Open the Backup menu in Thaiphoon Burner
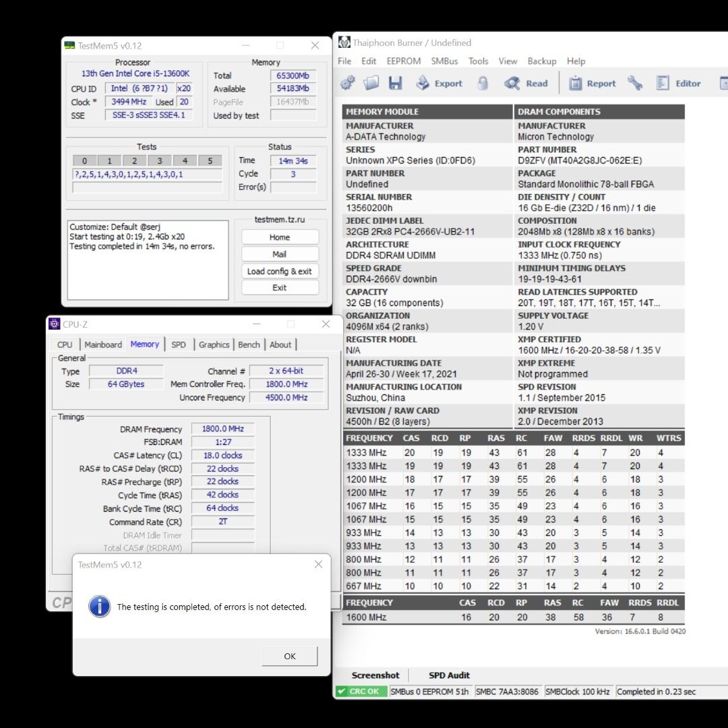The image size is (728, 728). 541,61
